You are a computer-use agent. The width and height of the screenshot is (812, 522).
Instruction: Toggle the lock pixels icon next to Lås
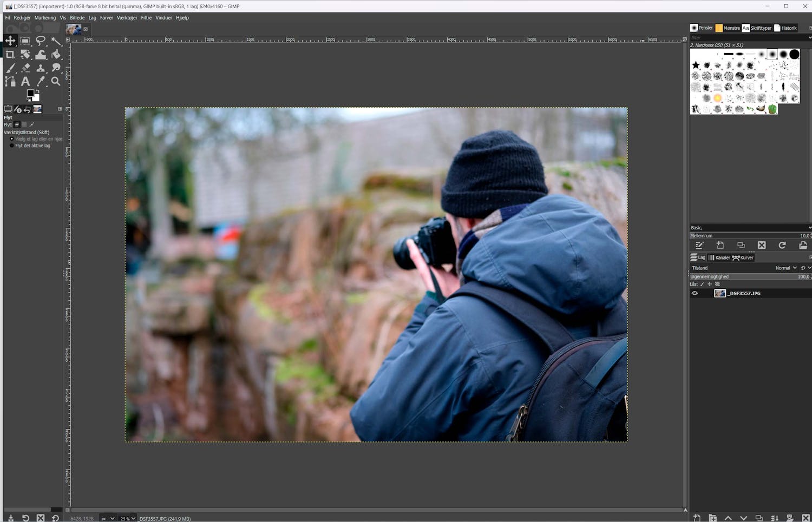(x=702, y=284)
